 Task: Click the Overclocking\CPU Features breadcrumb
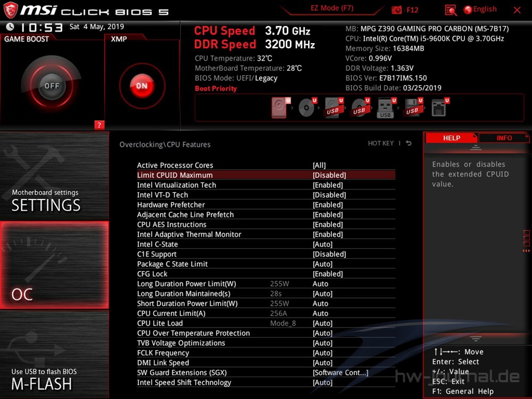pos(165,145)
